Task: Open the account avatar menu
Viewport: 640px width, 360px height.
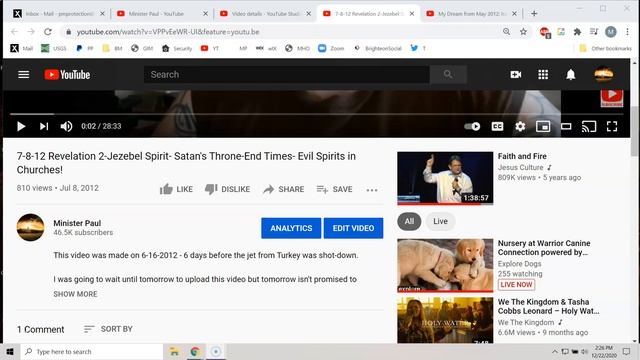Action: (604, 74)
